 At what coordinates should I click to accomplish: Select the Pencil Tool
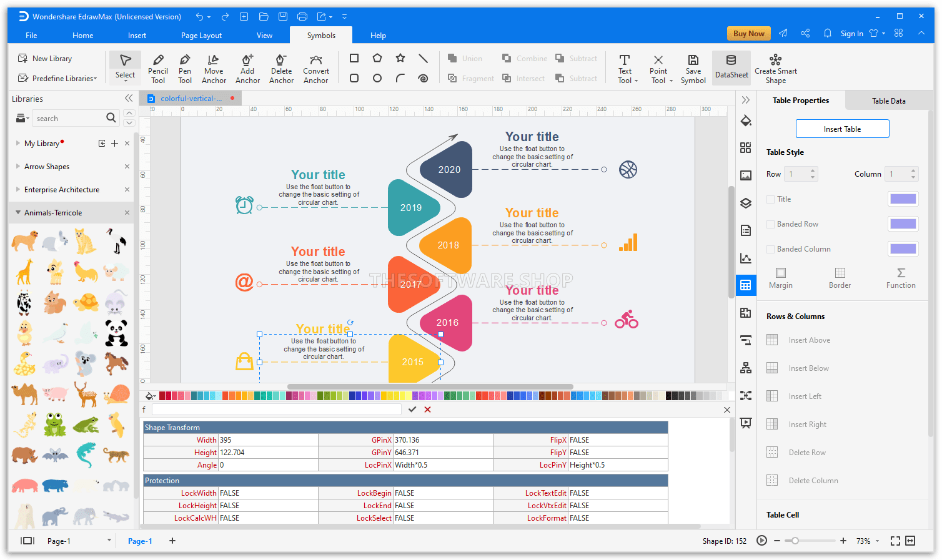click(x=158, y=68)
